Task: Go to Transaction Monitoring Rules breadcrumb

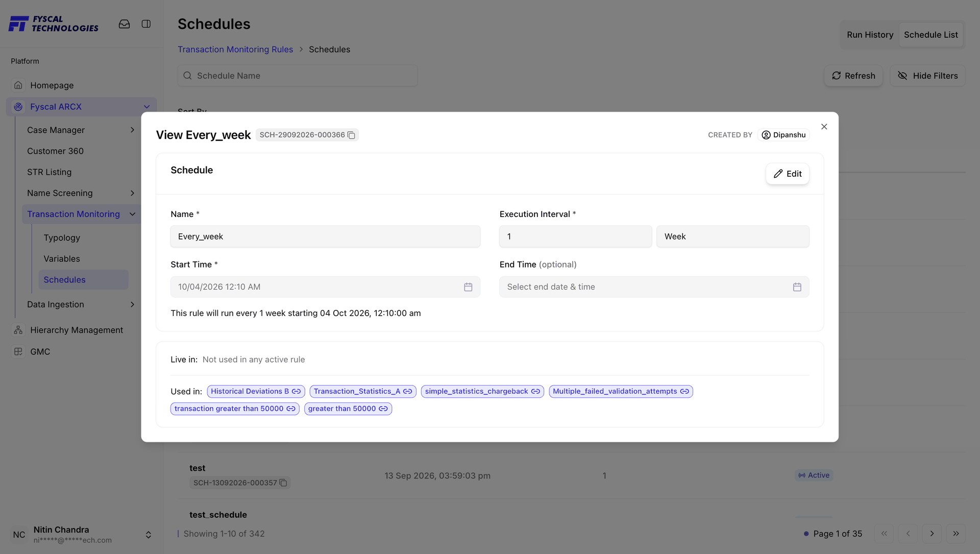Action: [235, 50]
